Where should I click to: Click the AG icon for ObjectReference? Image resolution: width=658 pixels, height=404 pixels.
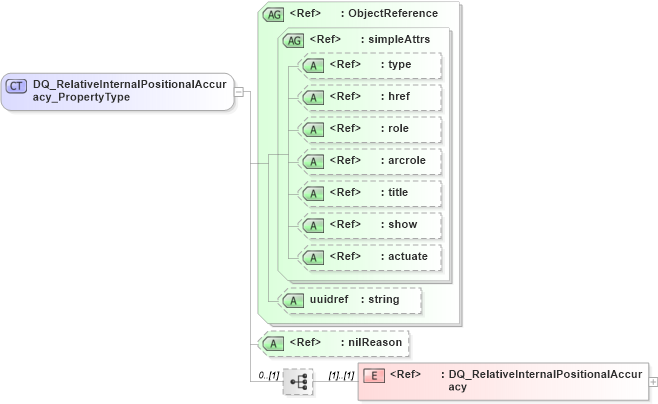[273, 15]
